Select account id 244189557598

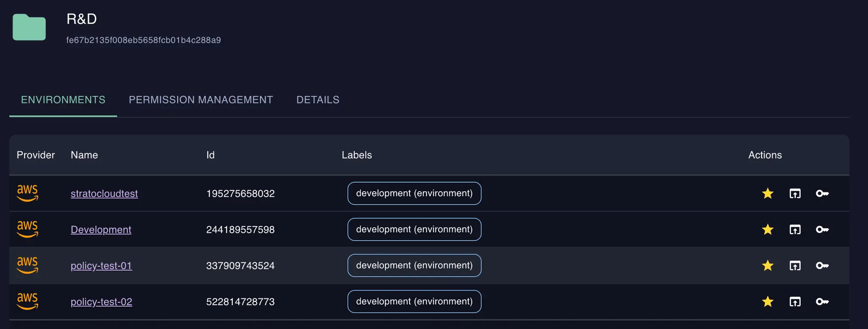click(x=240, y=229)
